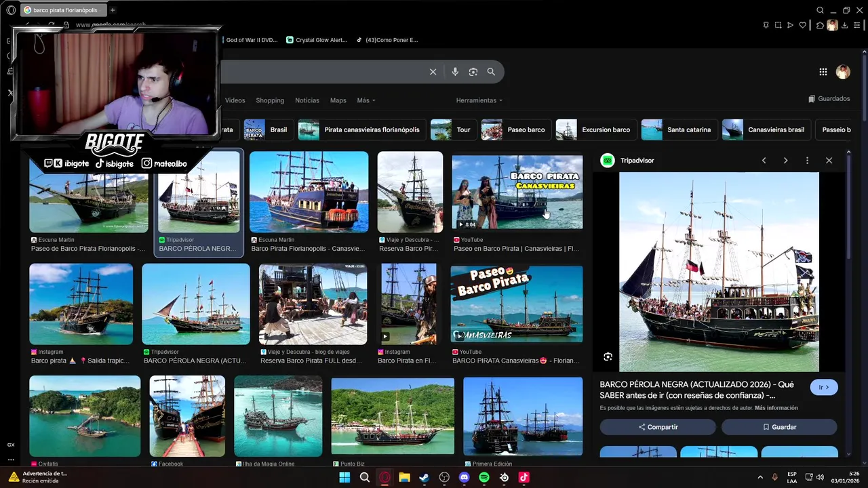Screen dimensions: 868x488
Task: Open the large Tripadvisor ship preview image
Action: pyautogui.click(x=719, y=272)
